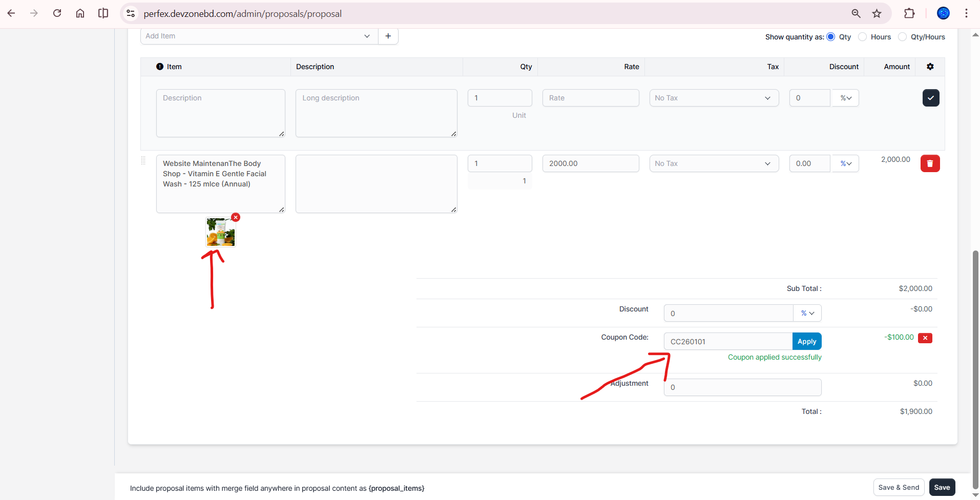Save the proposal
The image size is (980, 500).
[942, 487]
